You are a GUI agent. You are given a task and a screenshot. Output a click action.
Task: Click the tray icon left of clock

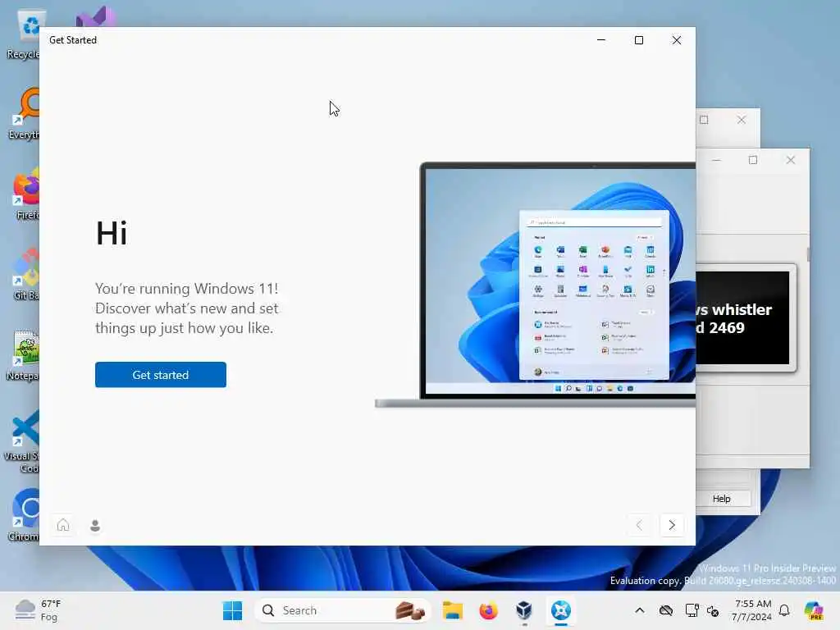[x=713, y=610]
